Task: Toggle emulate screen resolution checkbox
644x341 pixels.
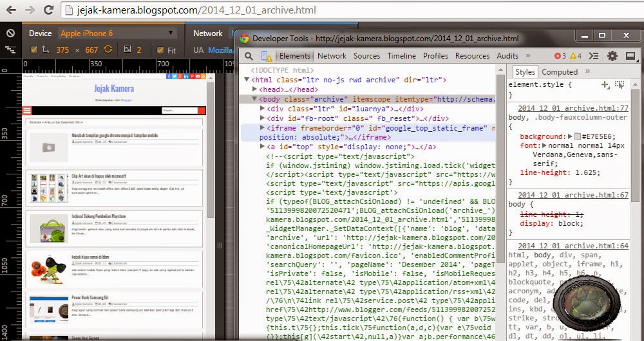Action: coord(34,50)
